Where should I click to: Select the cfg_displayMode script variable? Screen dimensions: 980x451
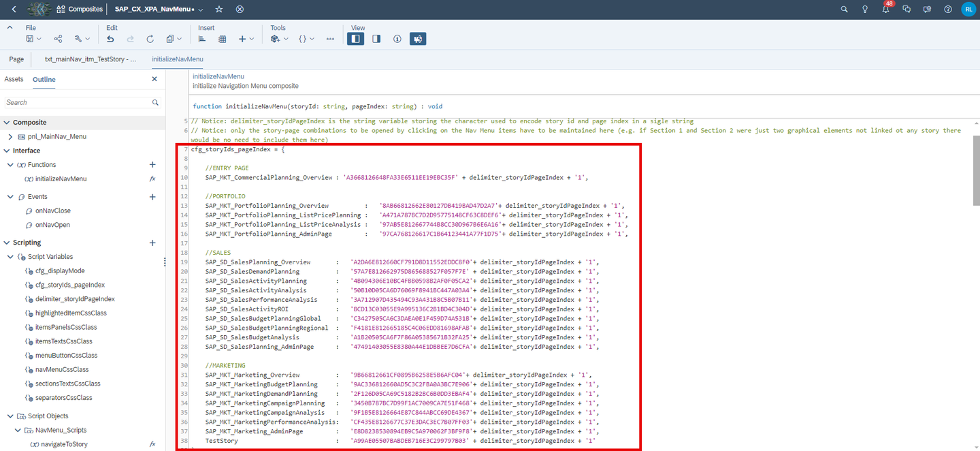(60, 271)
